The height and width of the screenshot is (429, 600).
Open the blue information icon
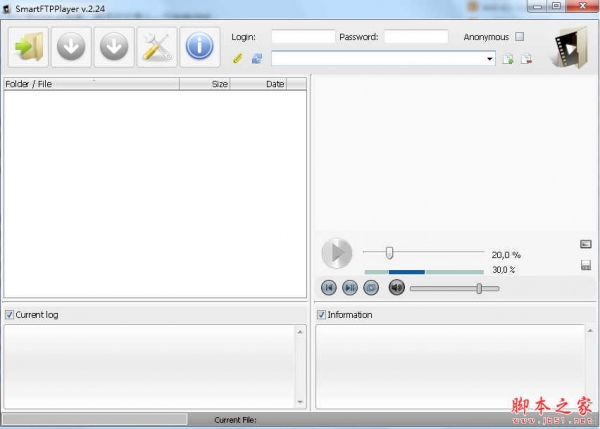(200, 45)
